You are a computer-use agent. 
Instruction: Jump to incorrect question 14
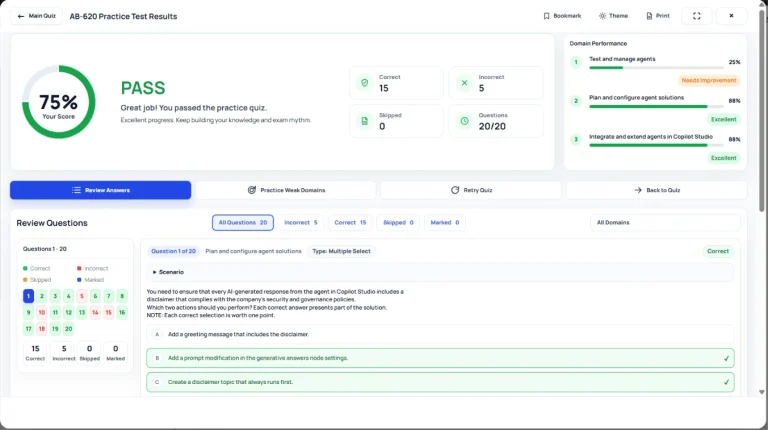click(x=95, y=312)
